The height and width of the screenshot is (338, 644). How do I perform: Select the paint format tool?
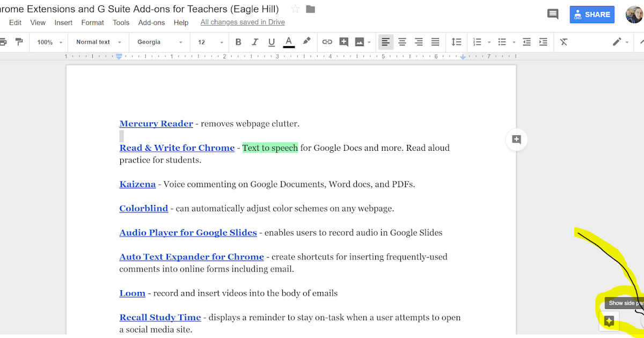19,42
